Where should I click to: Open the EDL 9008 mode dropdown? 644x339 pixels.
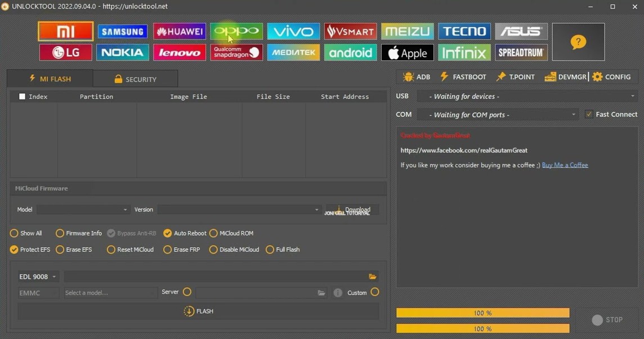click(x=38, y=277)
